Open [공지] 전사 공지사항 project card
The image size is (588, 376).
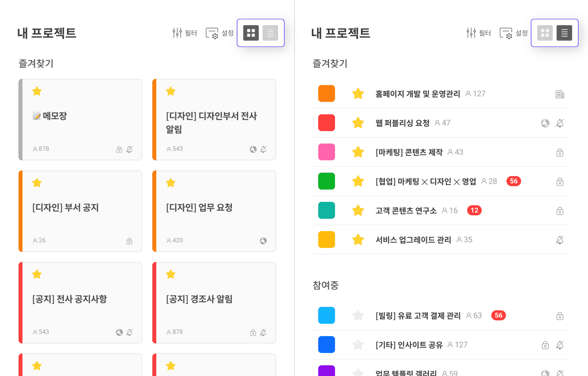point(70,299)
